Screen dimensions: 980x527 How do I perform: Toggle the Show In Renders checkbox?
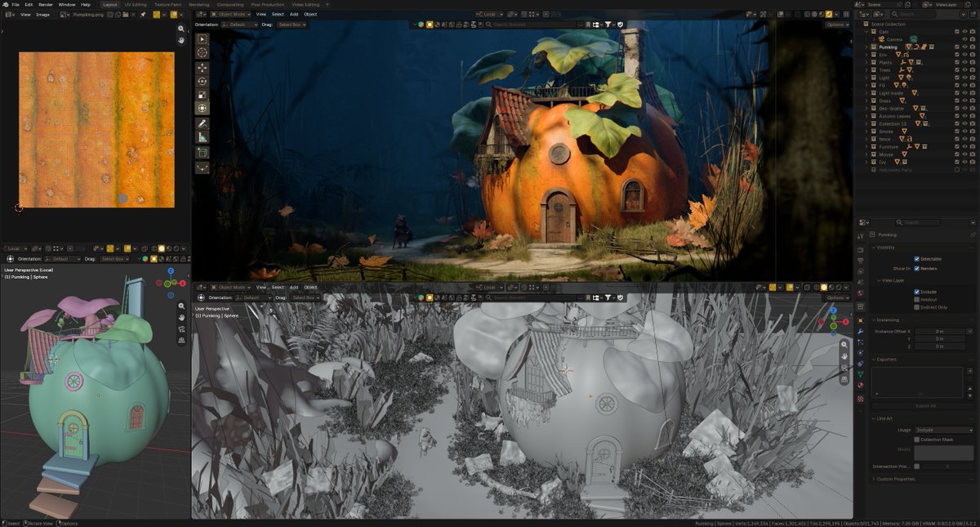tap(916, 268)
